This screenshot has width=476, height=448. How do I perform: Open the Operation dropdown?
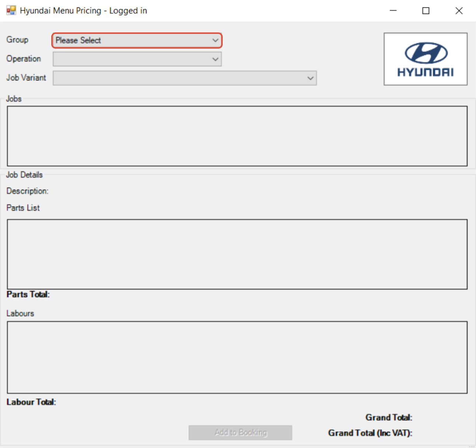(137, 59)
